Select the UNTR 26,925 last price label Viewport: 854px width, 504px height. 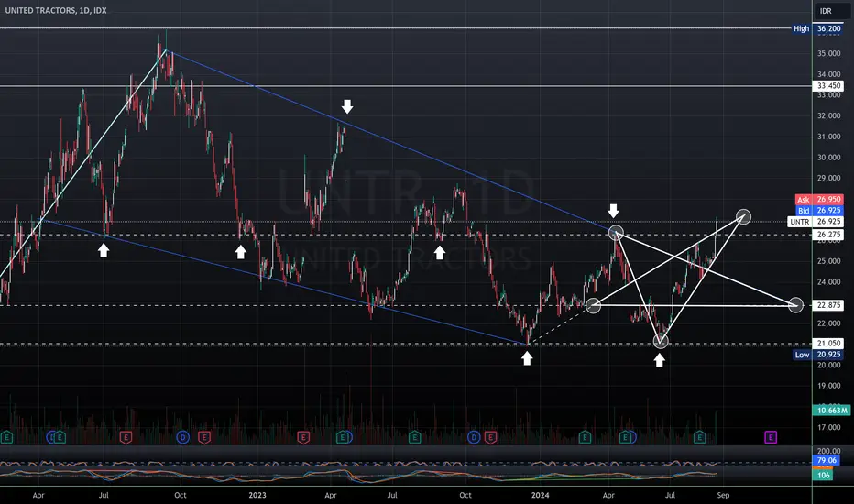tap(816, 222)
